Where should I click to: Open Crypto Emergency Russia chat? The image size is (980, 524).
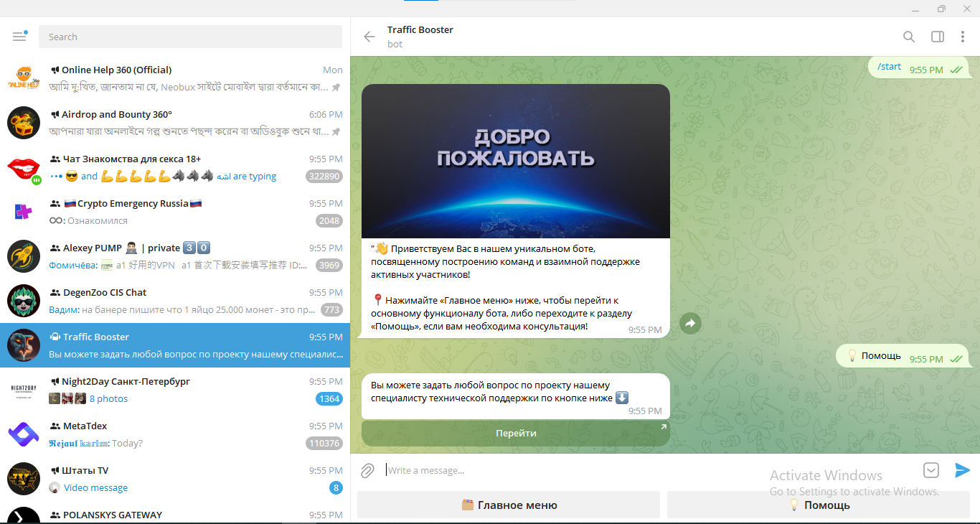175,212
